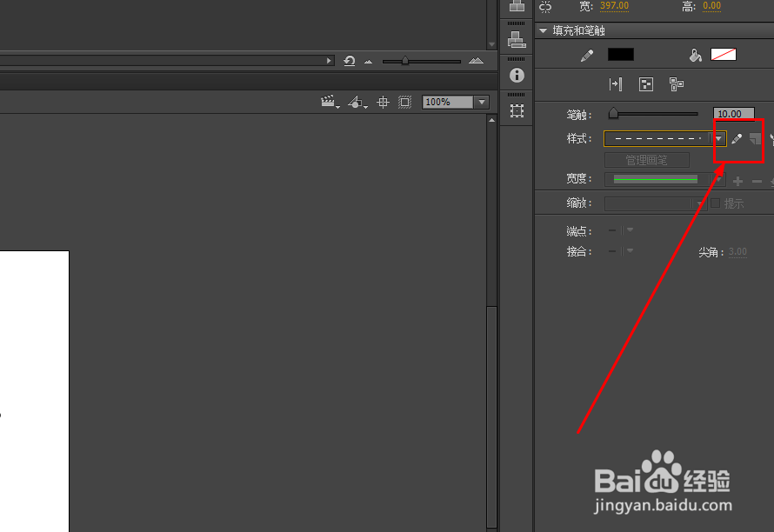Screen dimensions: 774x532
Task: Click the stroke color pencil icon
Action: [x=586, y=56]
